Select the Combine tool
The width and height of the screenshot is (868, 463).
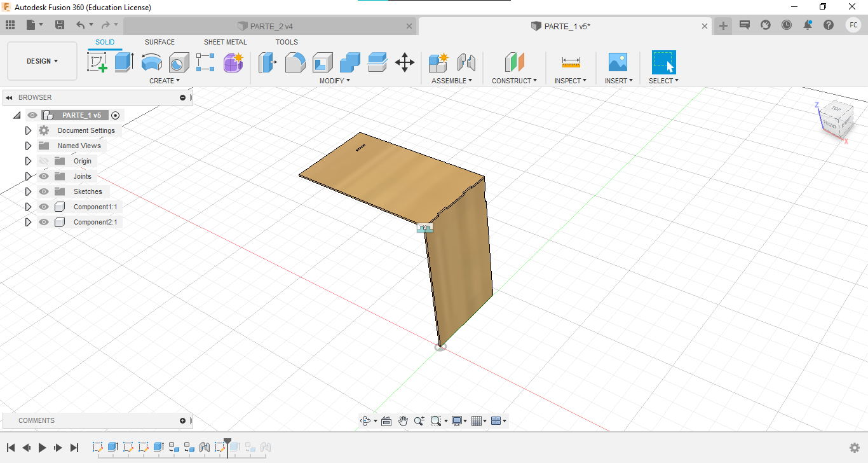click(x=350, y=62)
